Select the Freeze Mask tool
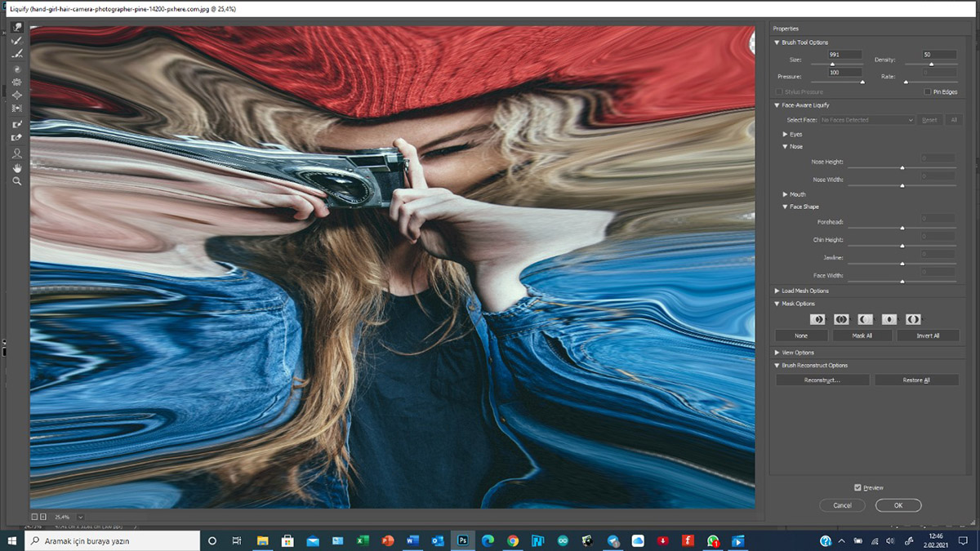Screen dimensions: 980x551 (16, 124)
